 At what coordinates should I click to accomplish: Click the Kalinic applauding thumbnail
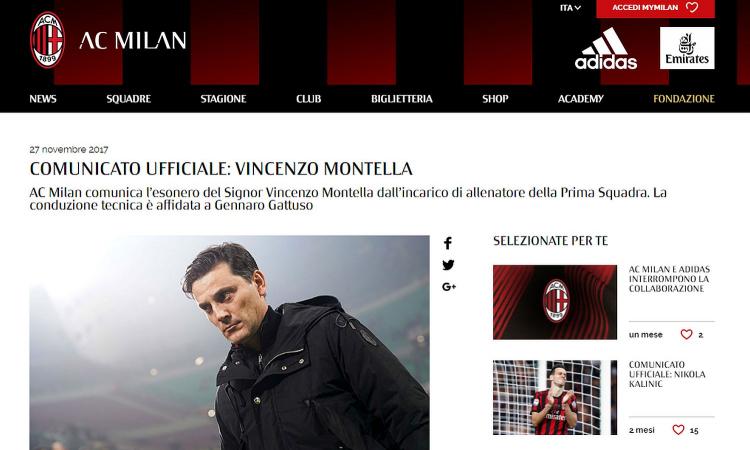click(555, 397)
